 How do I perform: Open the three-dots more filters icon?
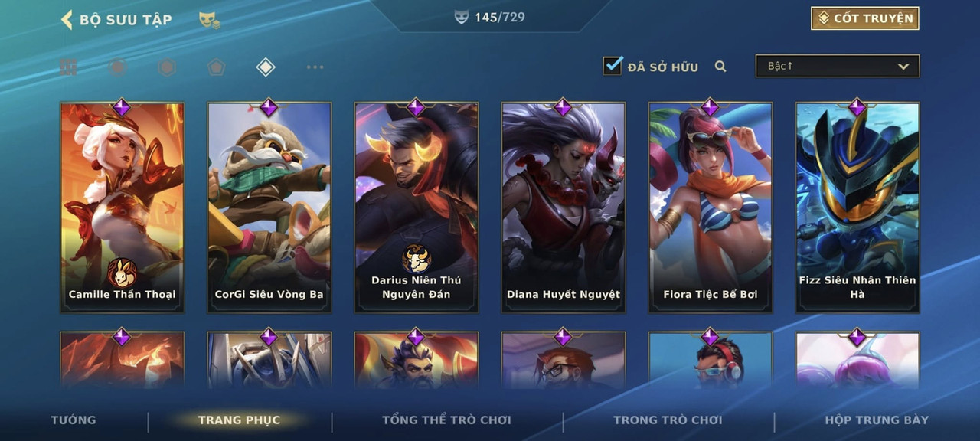tap(315, 67)
